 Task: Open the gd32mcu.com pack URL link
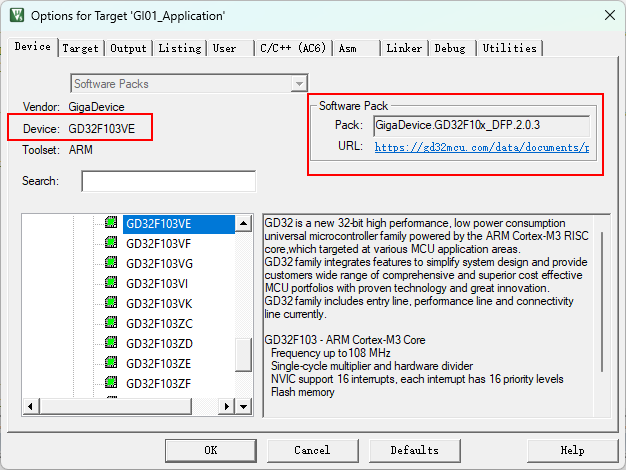click(481, 147)
